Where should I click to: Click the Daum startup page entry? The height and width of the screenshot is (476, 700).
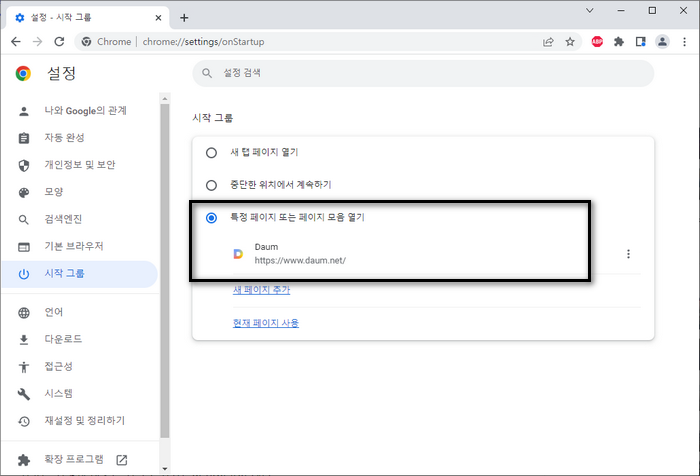[437, 254]
